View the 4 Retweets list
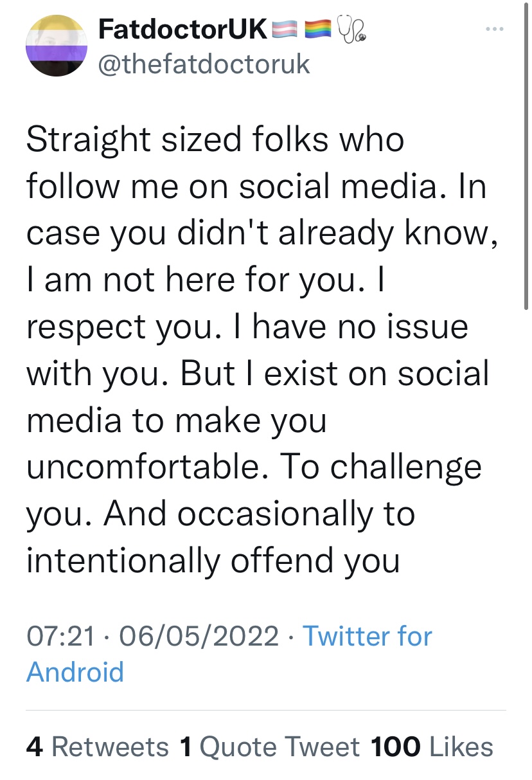 point(98,747)
